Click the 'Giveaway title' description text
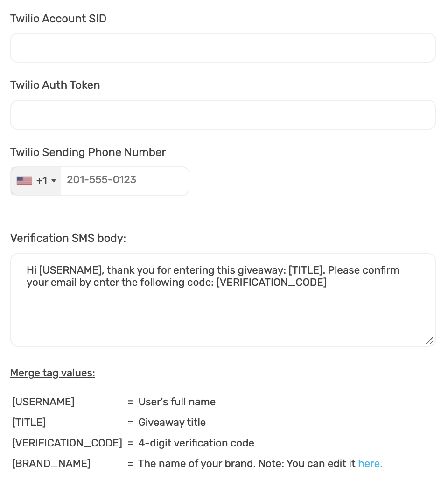 tap(172, 422)
